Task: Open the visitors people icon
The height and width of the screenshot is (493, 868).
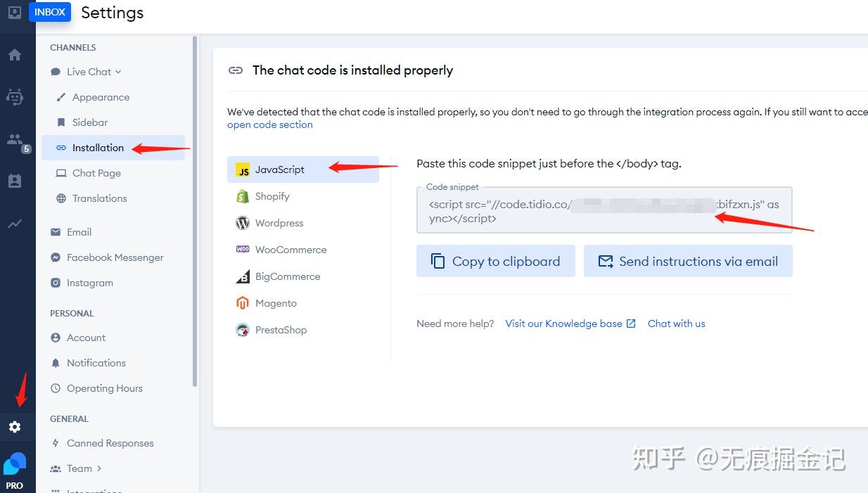Action: [15, 139]
